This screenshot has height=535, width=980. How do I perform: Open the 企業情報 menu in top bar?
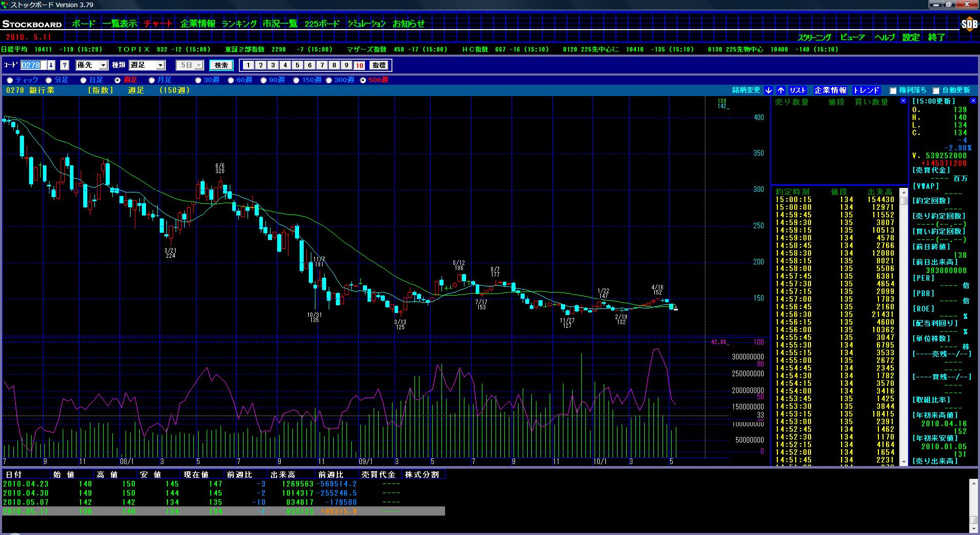(x=198, y=23)
